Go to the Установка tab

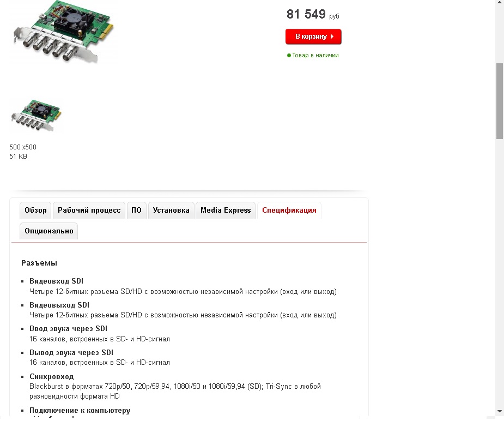[x=171, y=211]
